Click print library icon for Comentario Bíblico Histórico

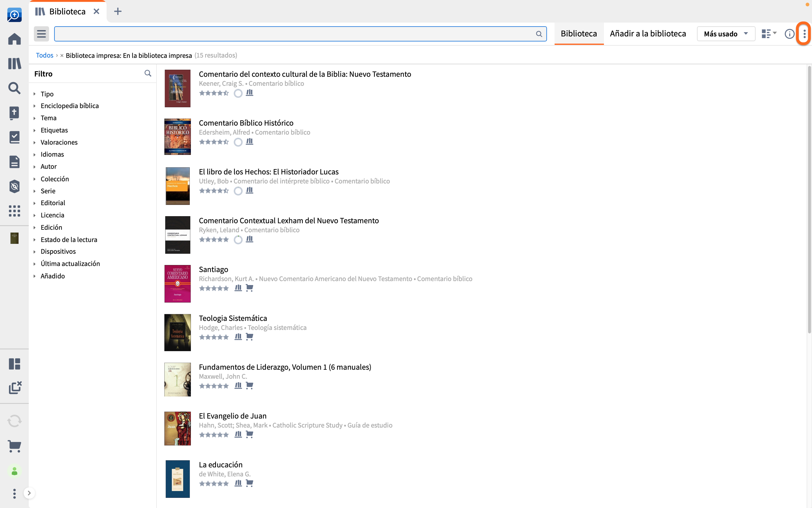[249, 141]
